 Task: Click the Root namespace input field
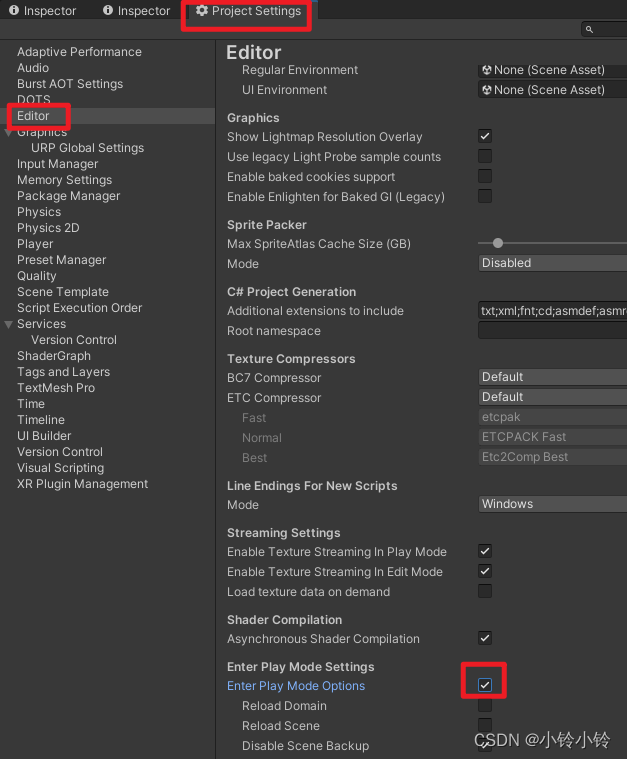[552, 331]
